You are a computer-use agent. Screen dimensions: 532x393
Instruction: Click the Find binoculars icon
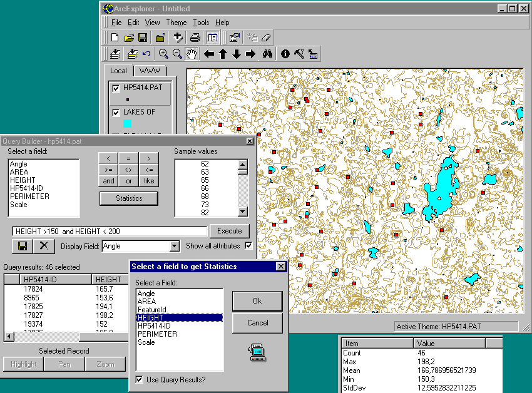267,54
